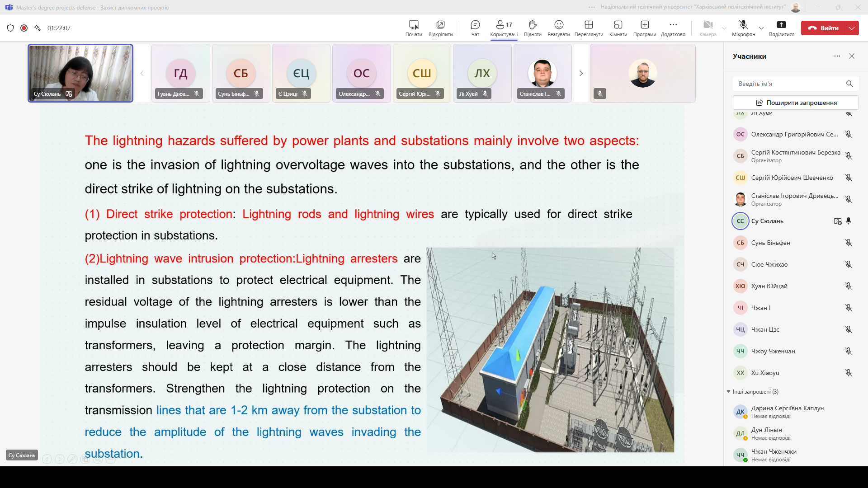This screenshot has height=488, width=868.
Task: Toggle camera (Камера) on
Action: (708, 28)
